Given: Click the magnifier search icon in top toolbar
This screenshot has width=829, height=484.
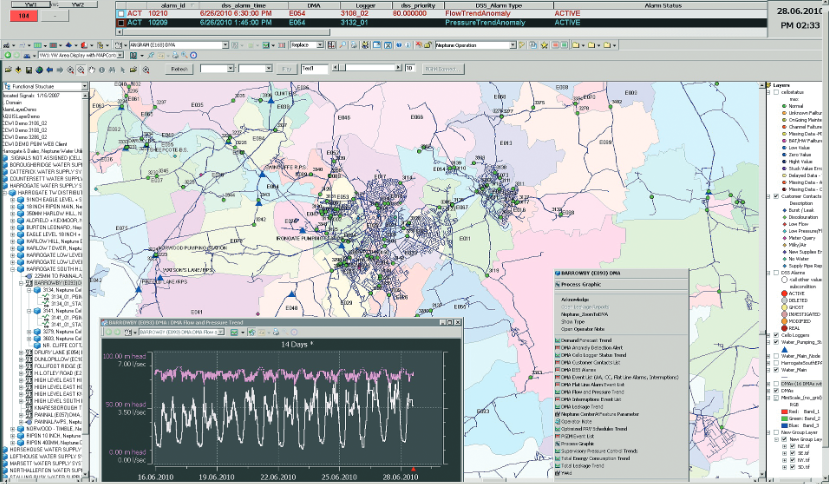Looking at the screenshot, I should click(x=343, y=45).
